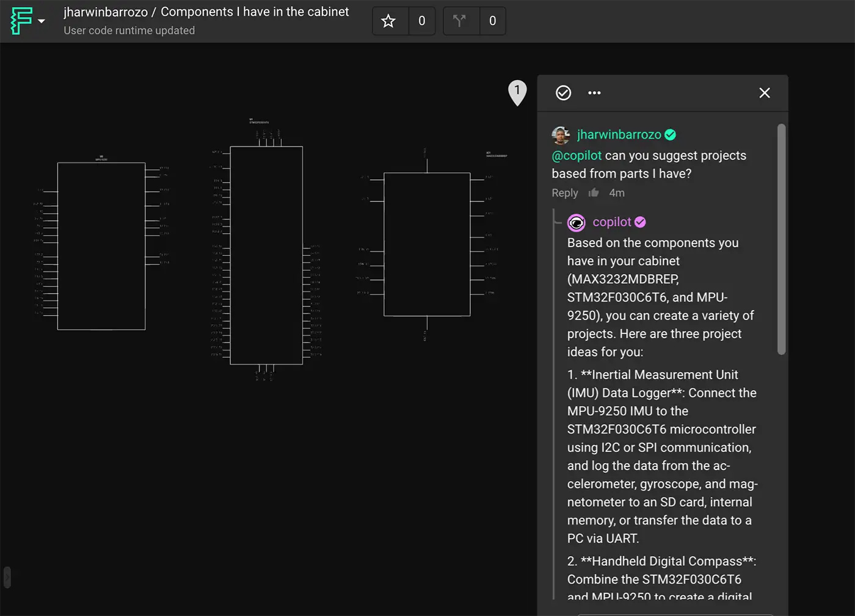Click copilot's avatar icon

click(577, 222)
